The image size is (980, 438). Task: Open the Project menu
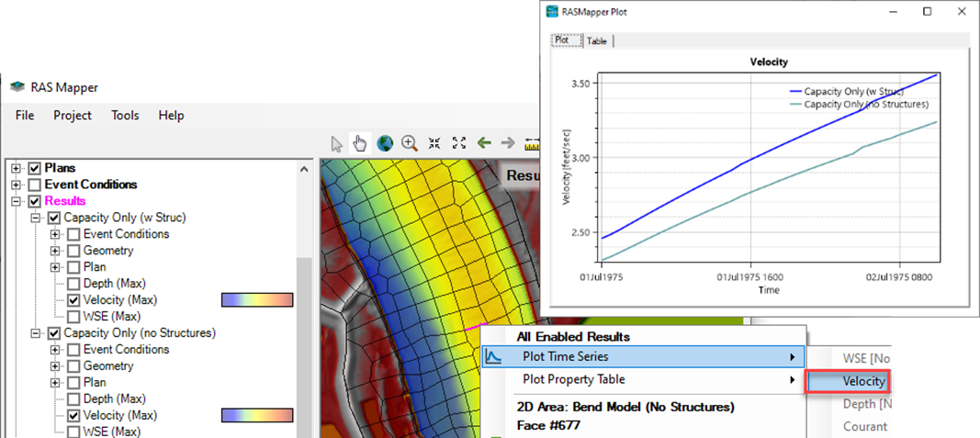coord(73,116)
